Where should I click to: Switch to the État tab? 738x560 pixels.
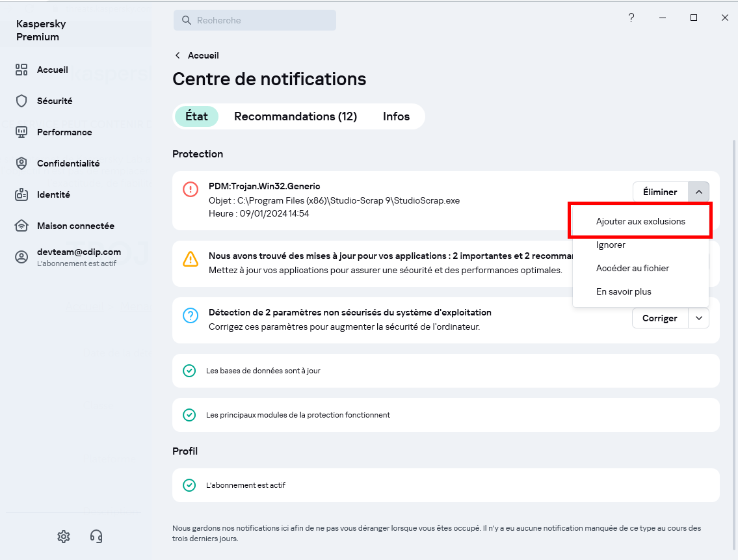tap(196, 116)
